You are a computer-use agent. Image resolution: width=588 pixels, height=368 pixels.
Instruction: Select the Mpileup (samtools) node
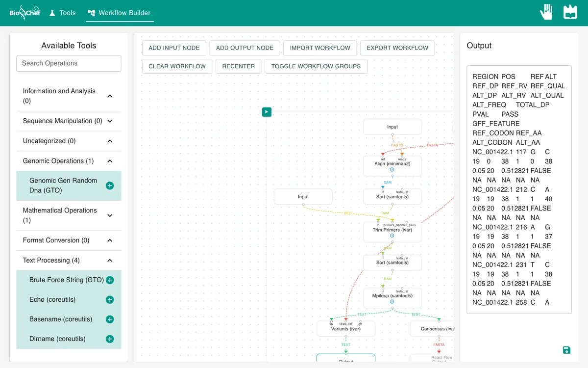pos(392,298)
